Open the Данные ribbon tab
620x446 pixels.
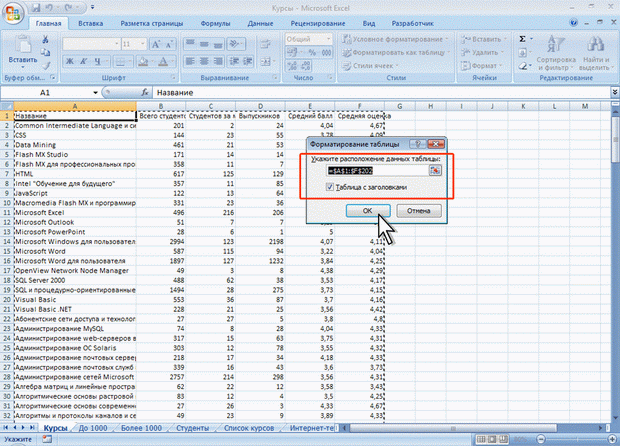260,23
